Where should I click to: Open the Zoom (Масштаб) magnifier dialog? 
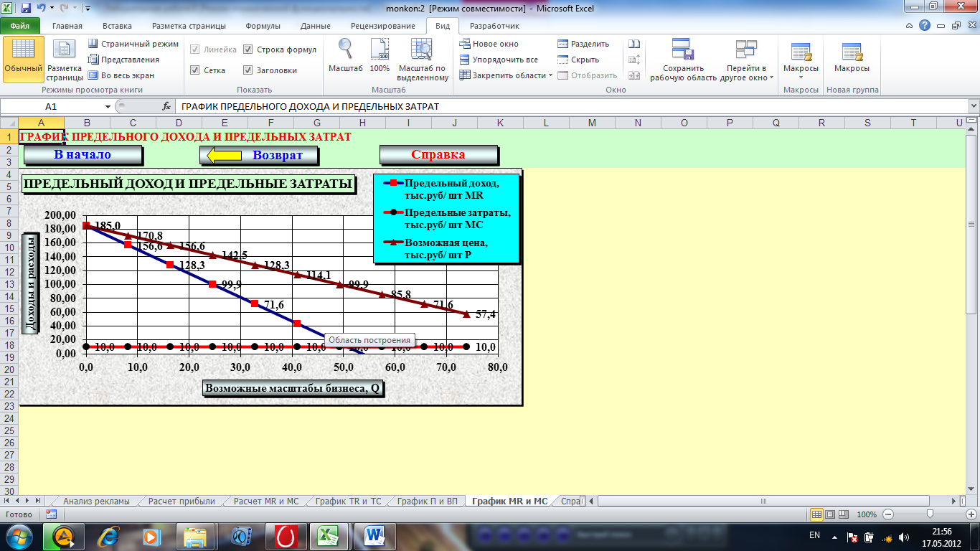click(346, 56)
